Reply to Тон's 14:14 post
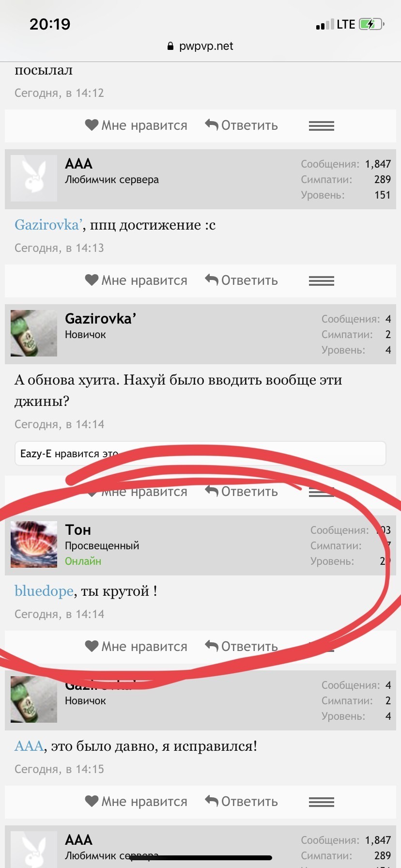The image size is (401, 868). (241, 646)
